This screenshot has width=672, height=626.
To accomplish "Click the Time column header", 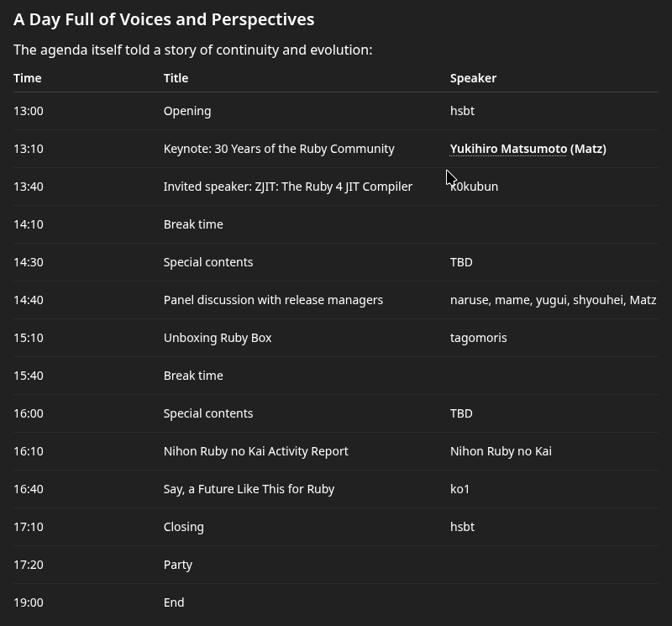I will coord(28,78).
